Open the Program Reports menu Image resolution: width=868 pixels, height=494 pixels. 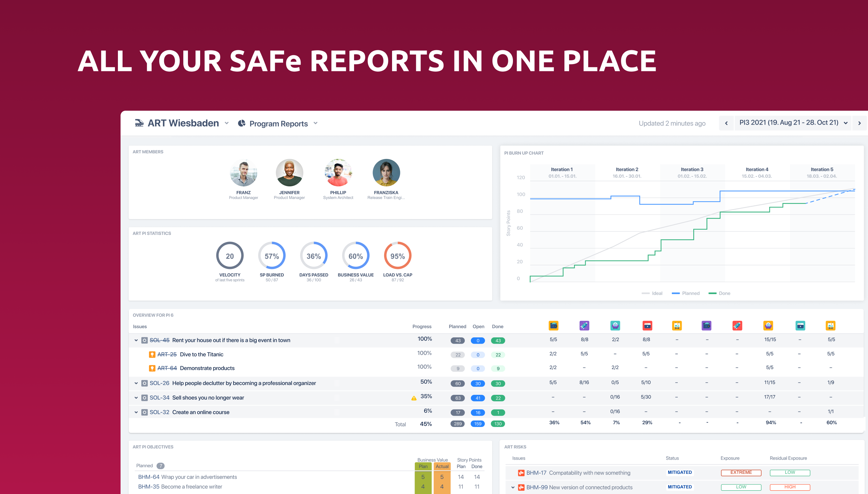click(278, 124)
